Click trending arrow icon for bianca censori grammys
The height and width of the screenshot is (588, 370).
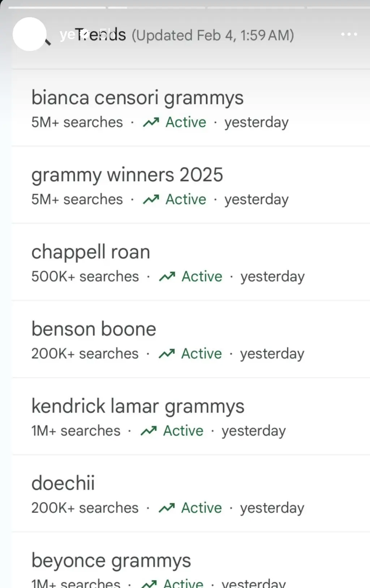[151, 122]
